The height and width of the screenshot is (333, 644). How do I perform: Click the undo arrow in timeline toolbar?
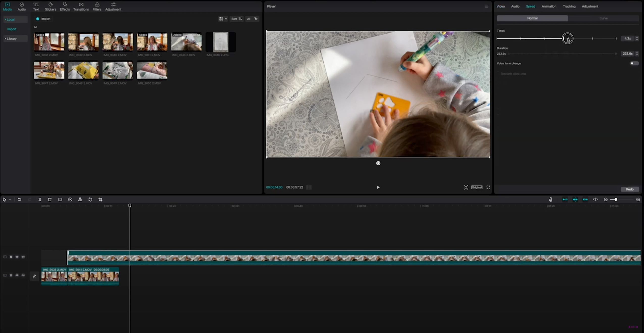[19, 200]
